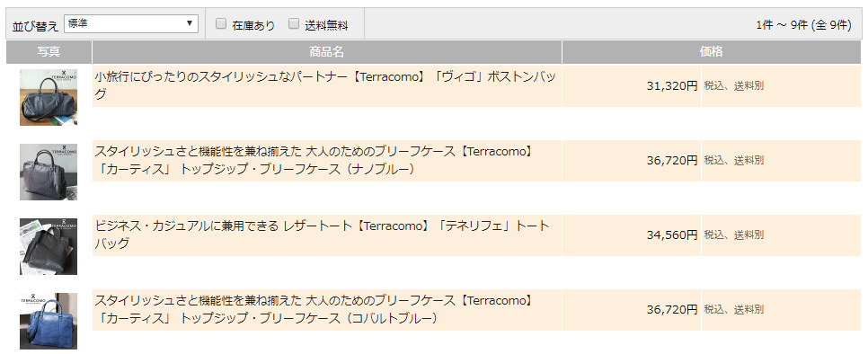868x354 pixels.
Task: Open the カーティス コバルトブルー briefcase thumbnail
Action: coord(49,322)
